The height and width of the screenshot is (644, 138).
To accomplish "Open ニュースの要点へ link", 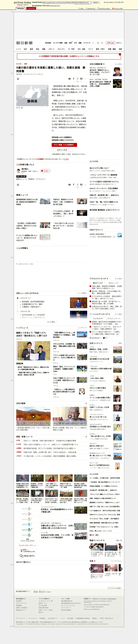I will pos(82,293).
